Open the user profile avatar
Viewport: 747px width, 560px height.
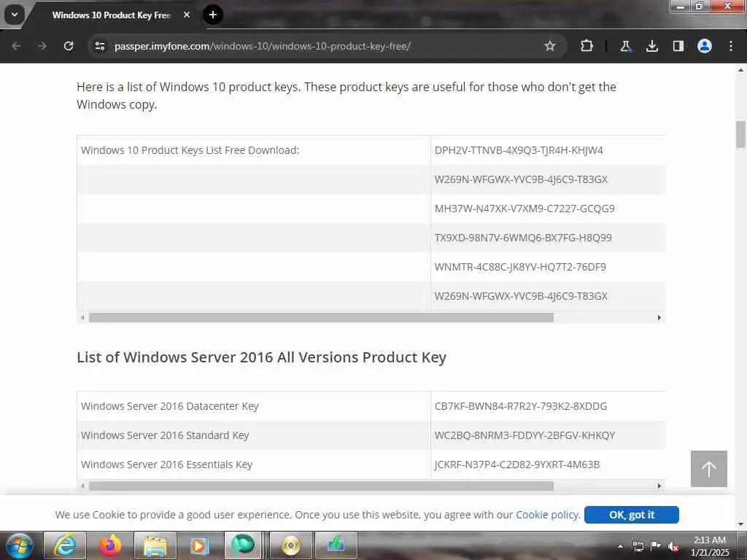(x=705, y=46)
